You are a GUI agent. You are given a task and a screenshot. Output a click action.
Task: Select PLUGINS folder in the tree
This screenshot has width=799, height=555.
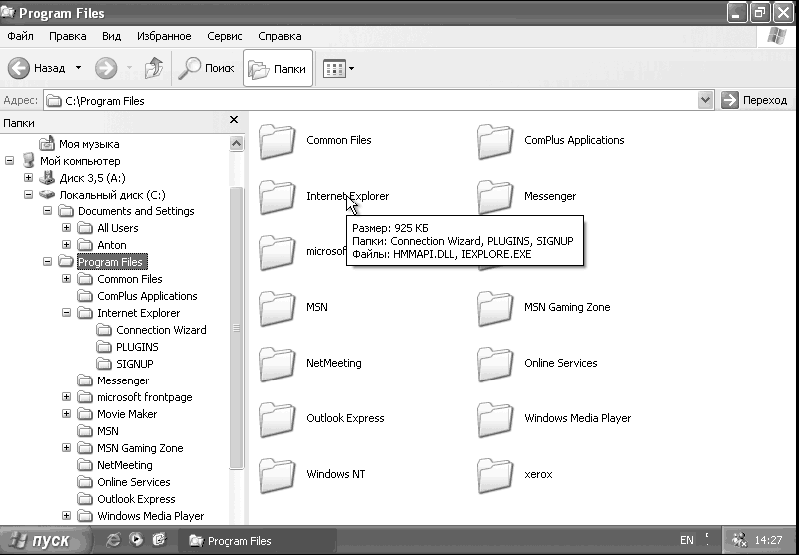pos(137,347)
